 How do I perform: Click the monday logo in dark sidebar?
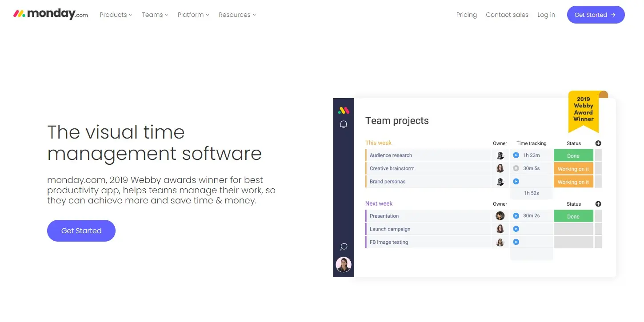tap(344, 110)
